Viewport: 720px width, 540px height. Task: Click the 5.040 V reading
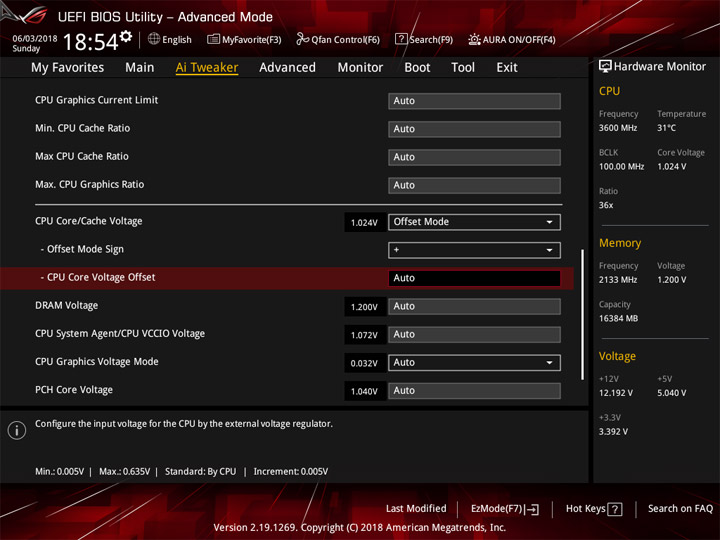672,393
